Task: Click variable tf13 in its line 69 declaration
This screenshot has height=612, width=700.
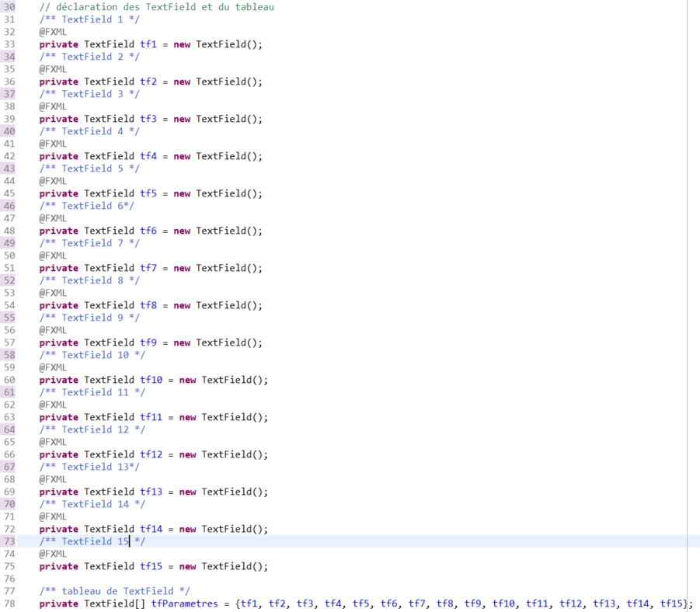Action: [151, 492]
